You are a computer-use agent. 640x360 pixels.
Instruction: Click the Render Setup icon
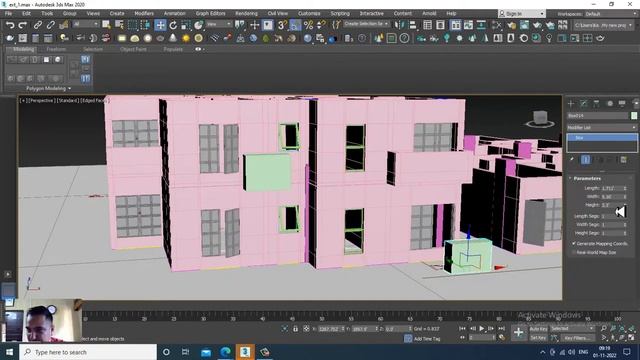pyautogui.click(x=511, y=25)
